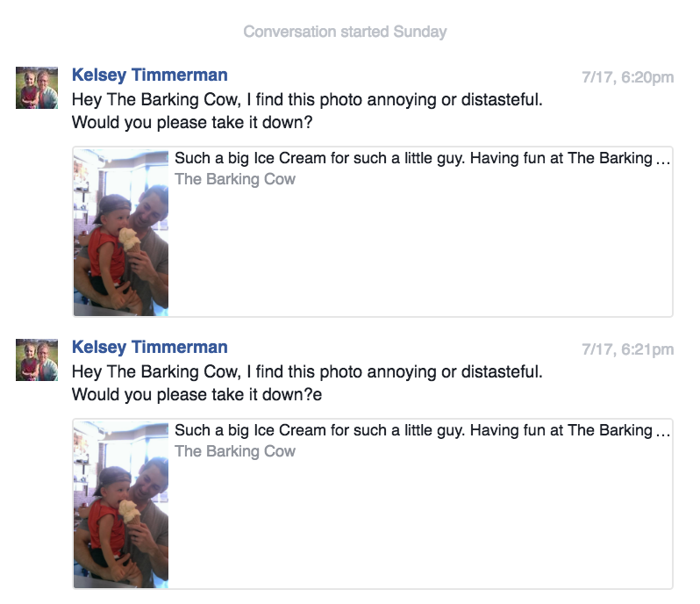Click the 7/17, 6:21pm timestamp
The width and height of the screenshot is (700, 604).
[x=627, y=349]
